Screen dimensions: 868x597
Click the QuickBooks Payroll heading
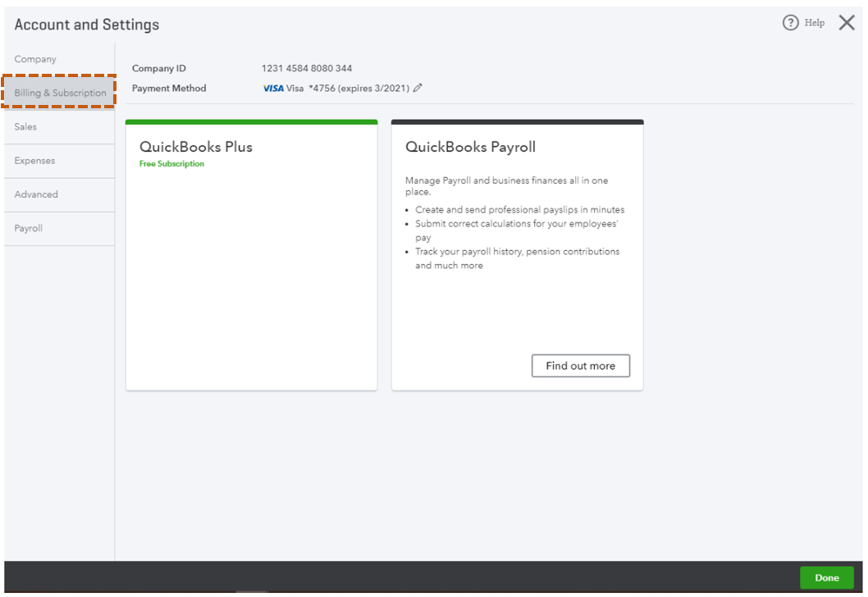point(471,147)
